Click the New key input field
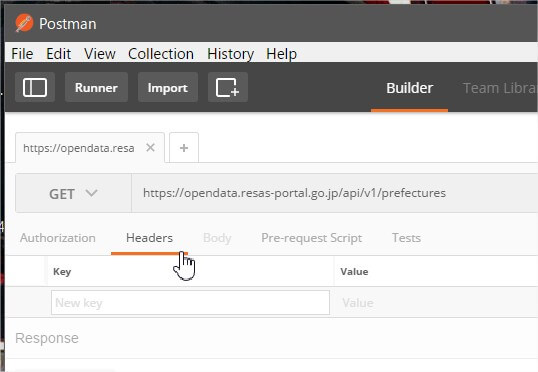Image resolution: width=538 pixels, height=372 pixels. (190, 303)
